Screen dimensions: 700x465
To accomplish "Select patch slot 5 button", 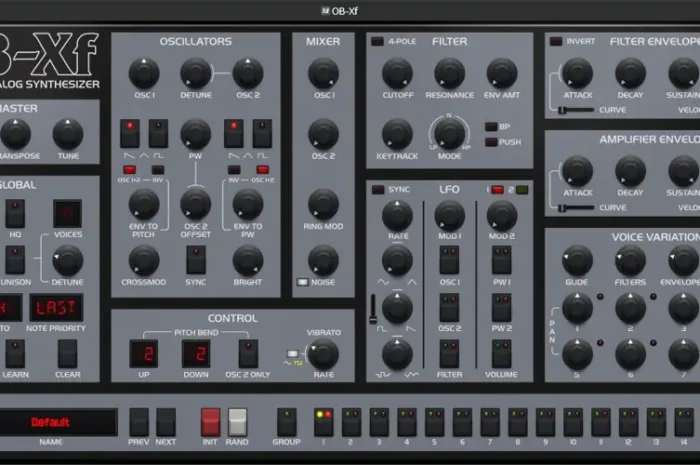I will pos(434,422).
